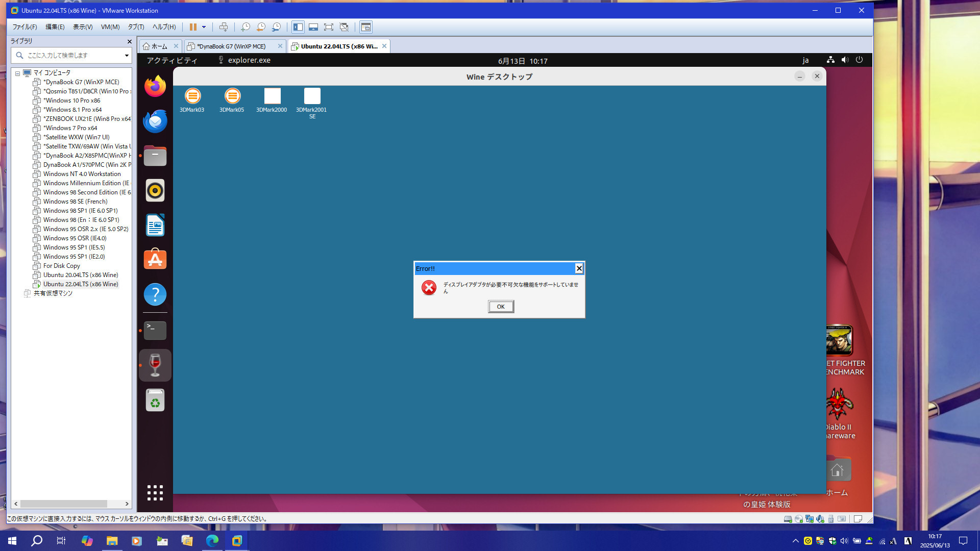Show hidden icons in Windows system tray

(x=795, y=541)
